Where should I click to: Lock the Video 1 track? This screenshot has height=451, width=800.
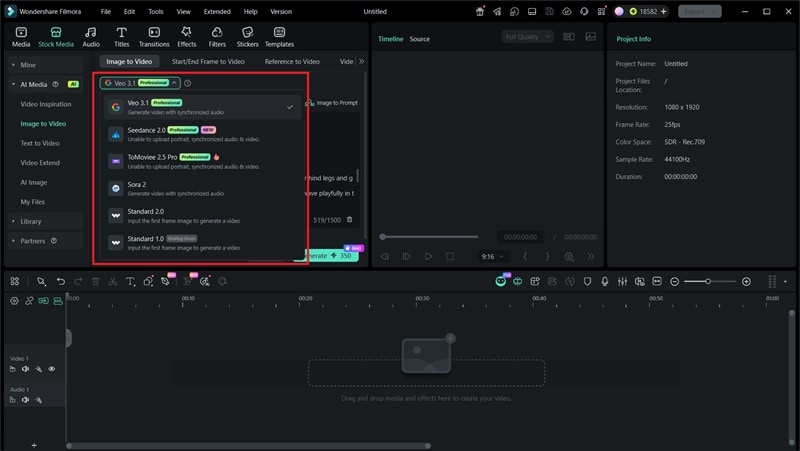(x=12, y=369)
